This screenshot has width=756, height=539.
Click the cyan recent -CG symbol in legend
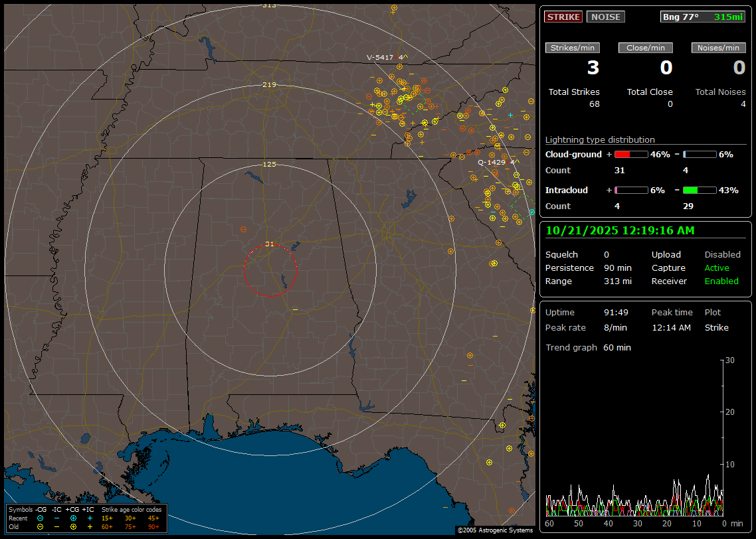click(x=41, y=518)
